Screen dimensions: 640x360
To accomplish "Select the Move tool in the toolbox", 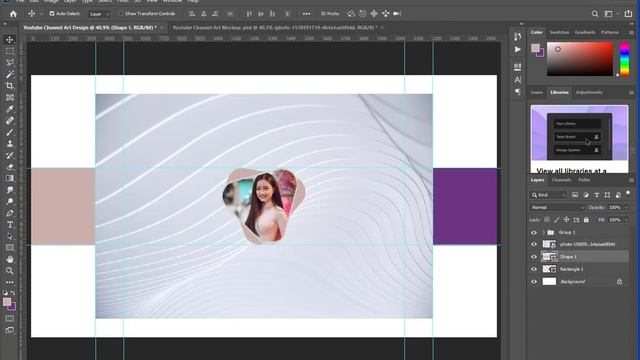I will (x=10, y=40).
